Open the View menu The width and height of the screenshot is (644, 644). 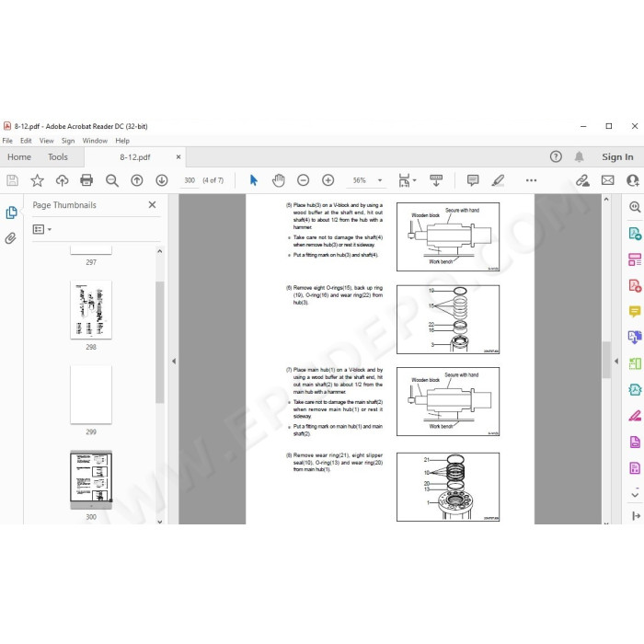(46, 141)
